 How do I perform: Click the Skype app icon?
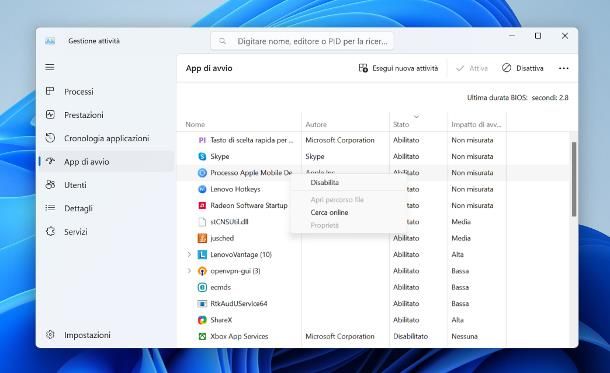pyautogui.click(x=202, y=156)
